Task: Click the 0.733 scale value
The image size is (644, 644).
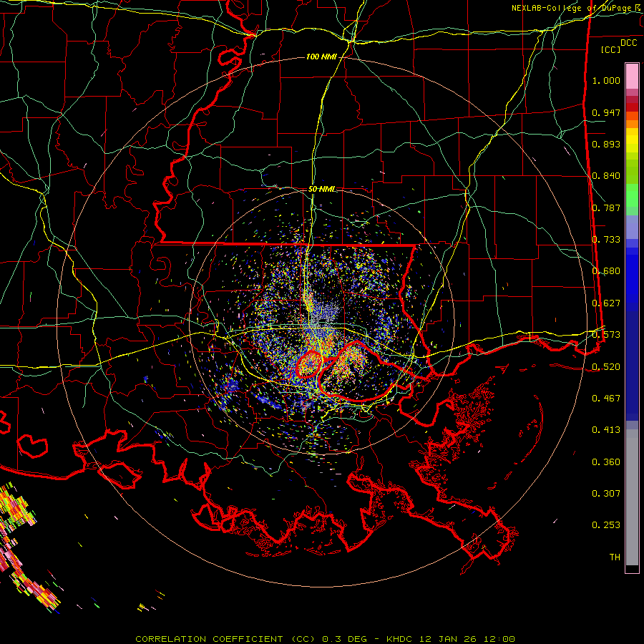Action: tap(606, 240)
